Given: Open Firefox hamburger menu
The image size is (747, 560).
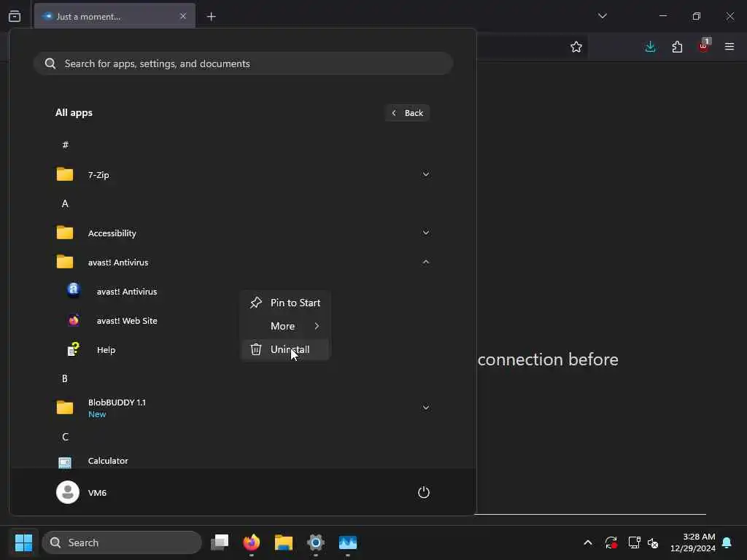Looking at the screenshot, I should click(x=729, y=47).
